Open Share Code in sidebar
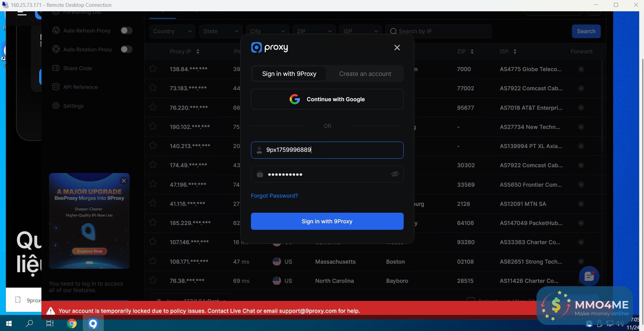Screen dimensions: 644x331 click(77, 68)
